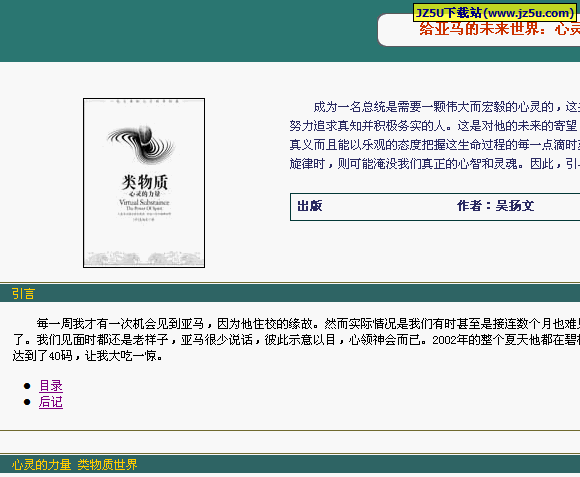580x477 pixels.
Task: Click the 类物质 book cover image
Action: click(x=144, y=183)
